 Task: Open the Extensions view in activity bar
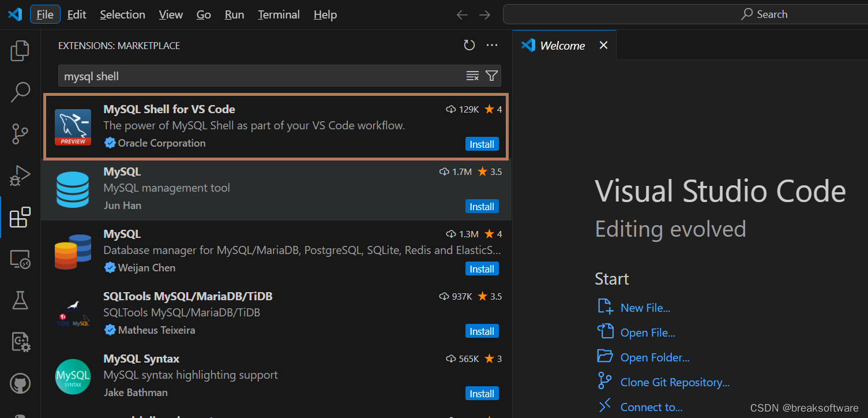point(20,218)
